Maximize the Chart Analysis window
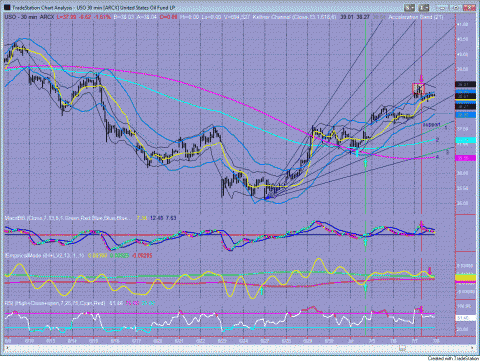This screenshot has width=480, height=361. tap(456, 7)
